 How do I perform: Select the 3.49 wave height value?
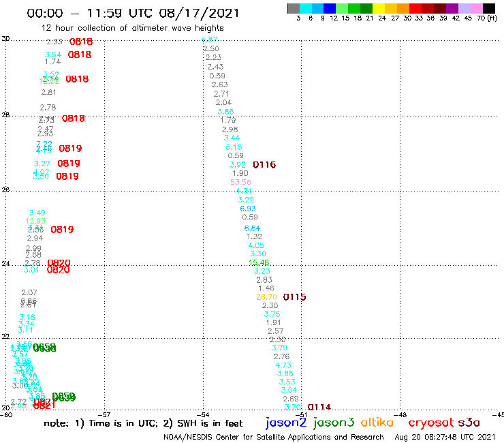tap(37, 213)
